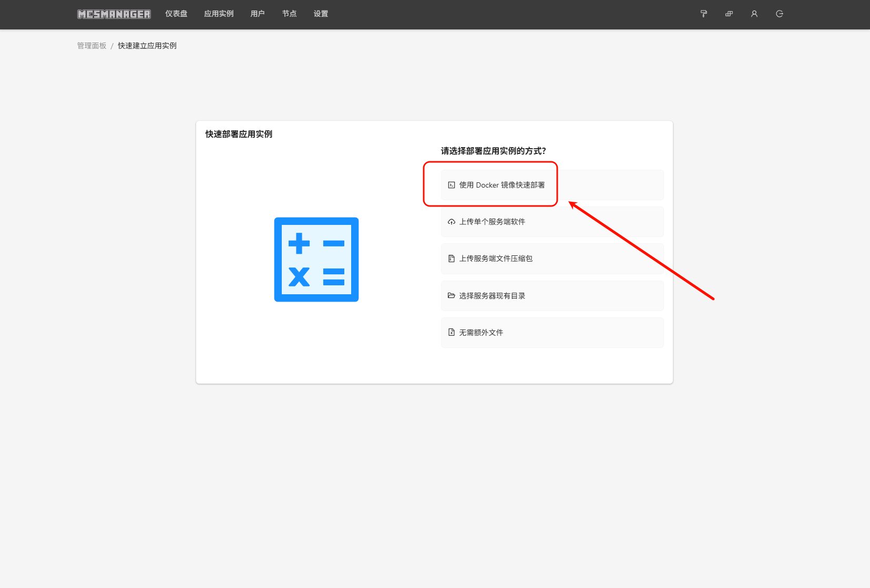The image size is (870, 588).
Task: Select 上传服务端文件压缩包 option
Action: tap(496, 259)
